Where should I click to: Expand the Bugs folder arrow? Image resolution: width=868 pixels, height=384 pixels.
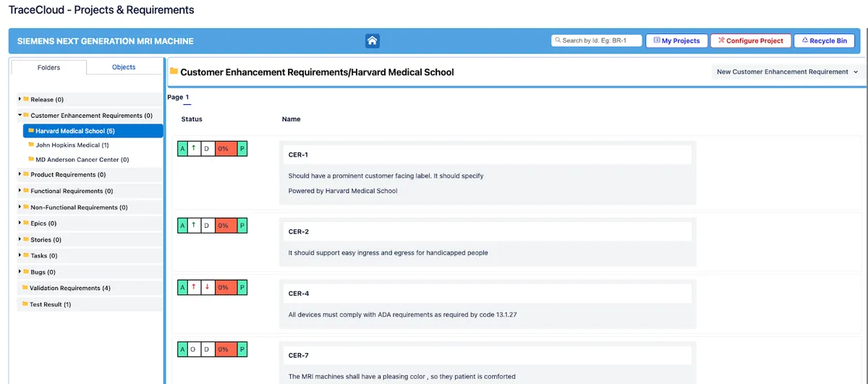coord(20,272)
